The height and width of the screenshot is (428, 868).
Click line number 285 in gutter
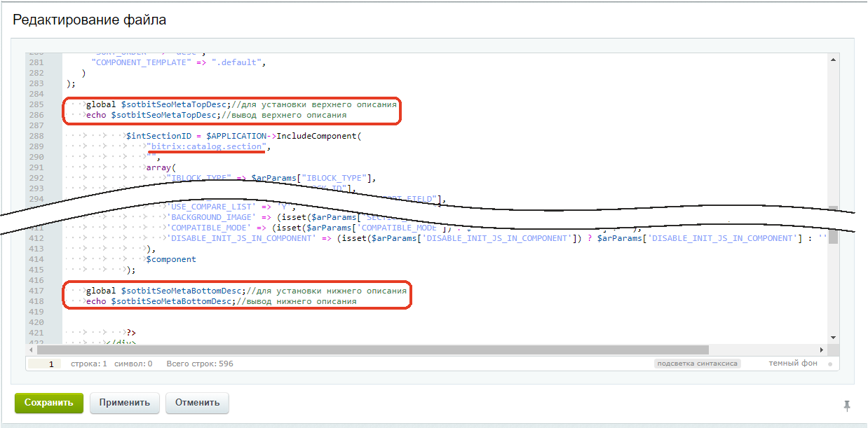click(x=36, y=104)
